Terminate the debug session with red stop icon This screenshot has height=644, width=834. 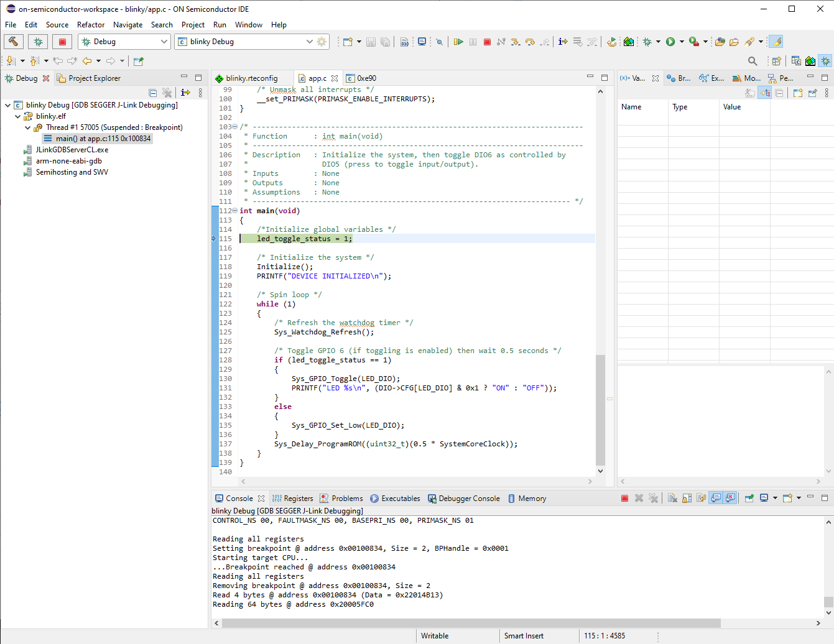(487, 42)
